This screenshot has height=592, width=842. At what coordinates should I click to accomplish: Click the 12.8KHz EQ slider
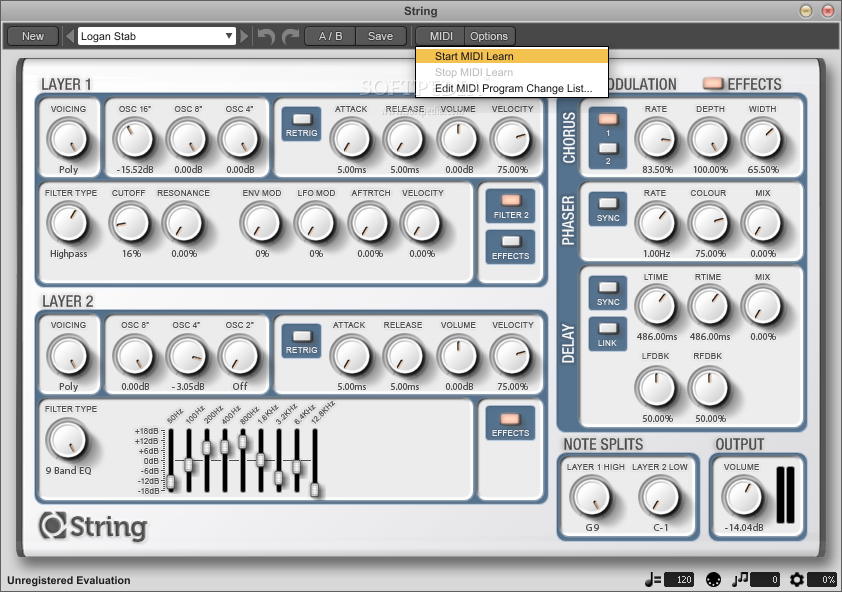pyautogui.click(x=315, y=460)
